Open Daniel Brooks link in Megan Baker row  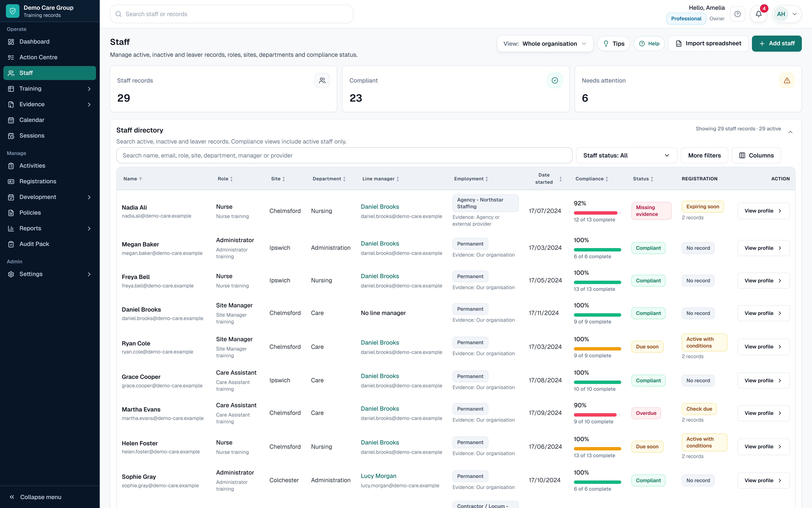point(380,244)
